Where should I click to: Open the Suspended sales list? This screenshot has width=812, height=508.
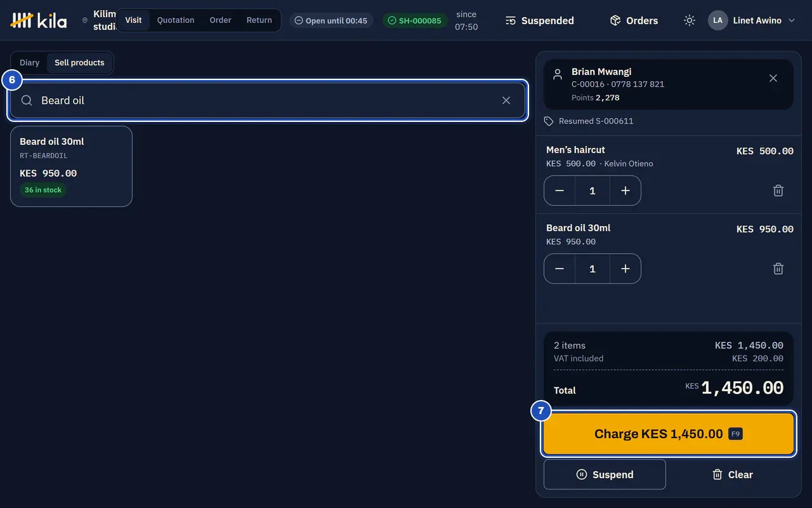pyautogui.click(x=540, y=20)
